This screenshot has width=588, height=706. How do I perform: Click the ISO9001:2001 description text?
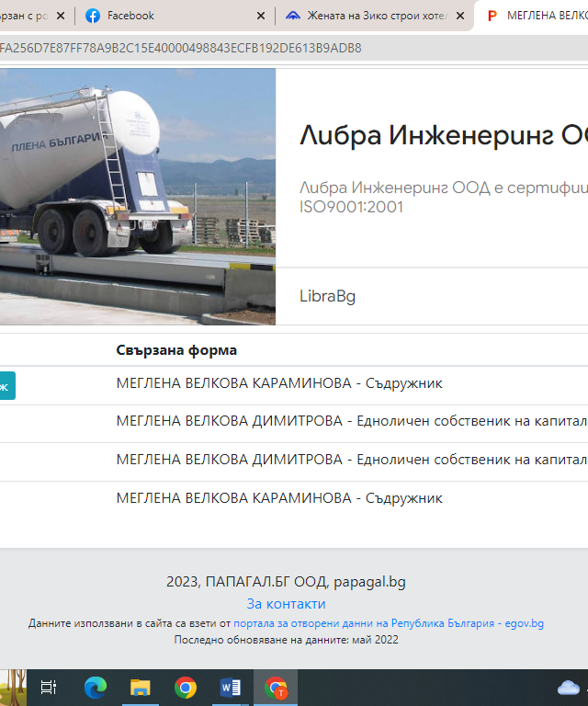443,198
